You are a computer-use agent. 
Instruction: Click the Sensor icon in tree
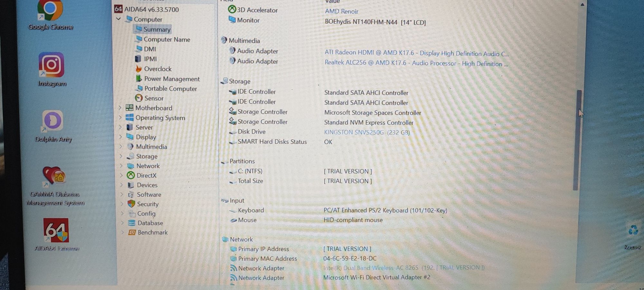coord(139,98)
